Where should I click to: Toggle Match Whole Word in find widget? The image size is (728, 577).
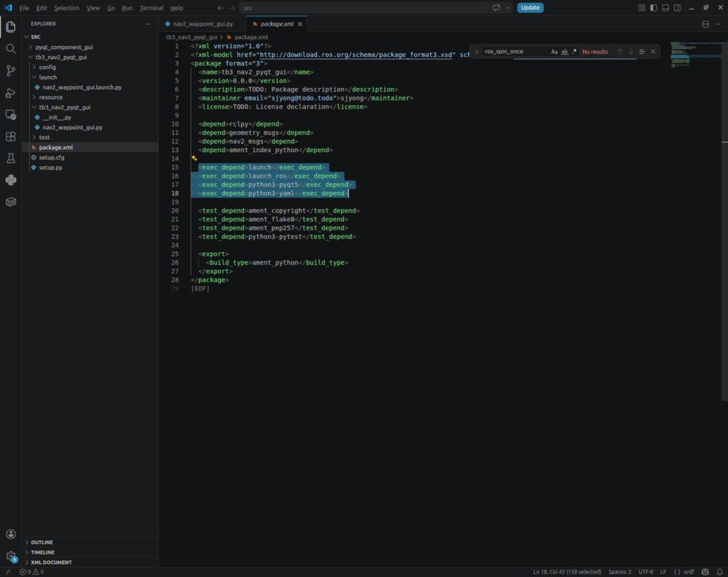(x=564, y=52)
